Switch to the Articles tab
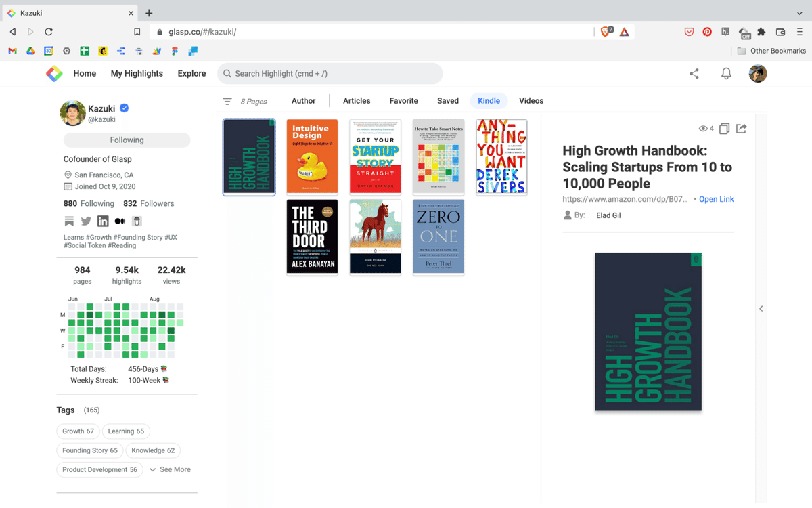Viewport: 812px width, 508px height. pos(357,101)
